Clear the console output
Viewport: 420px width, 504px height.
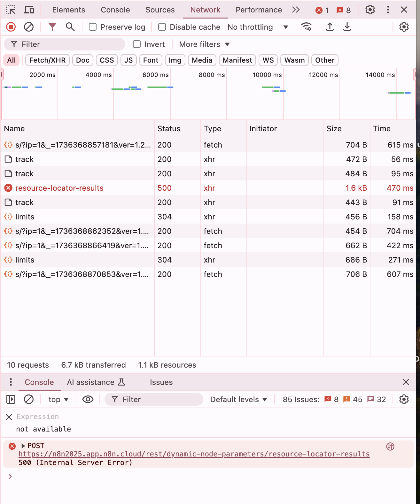coord(29,399)
